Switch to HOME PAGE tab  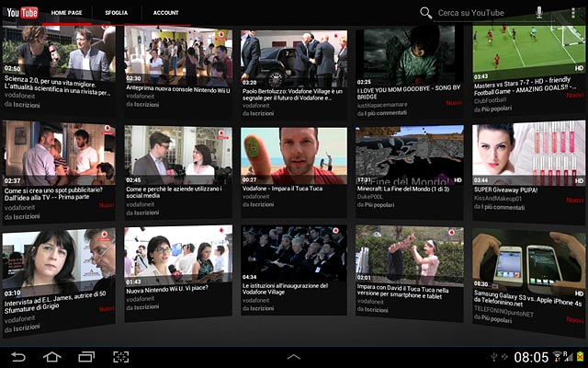tap(66, 13)
